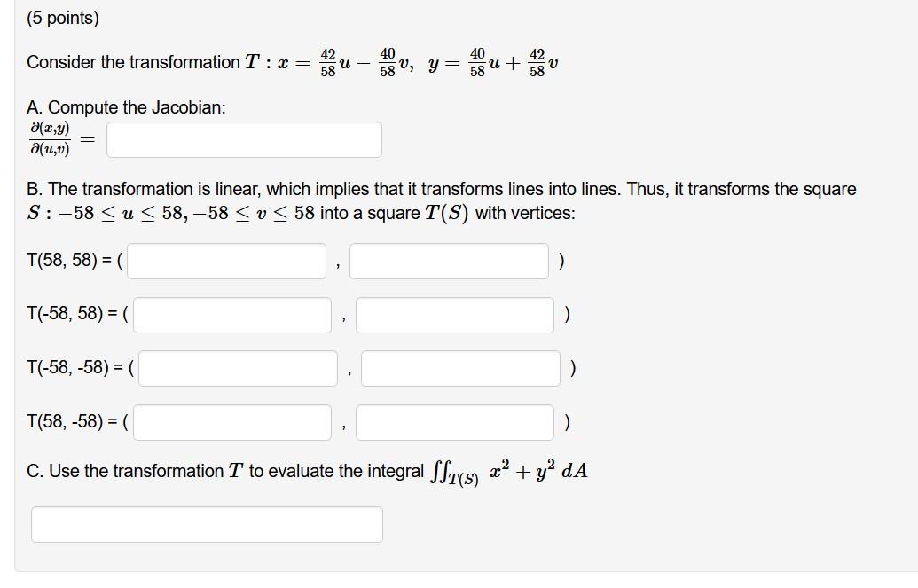Click the integral answer field in Part C

pyautogui.click(x=206, y=524)
